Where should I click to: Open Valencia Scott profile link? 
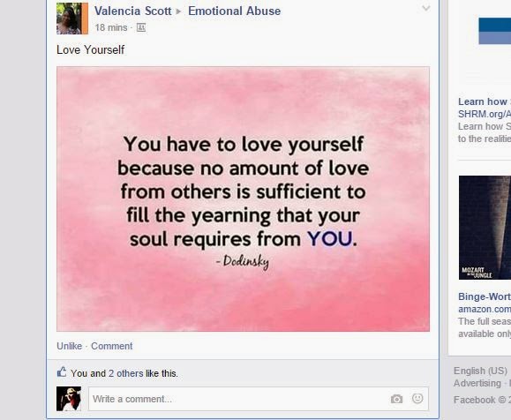click(132, 11)
